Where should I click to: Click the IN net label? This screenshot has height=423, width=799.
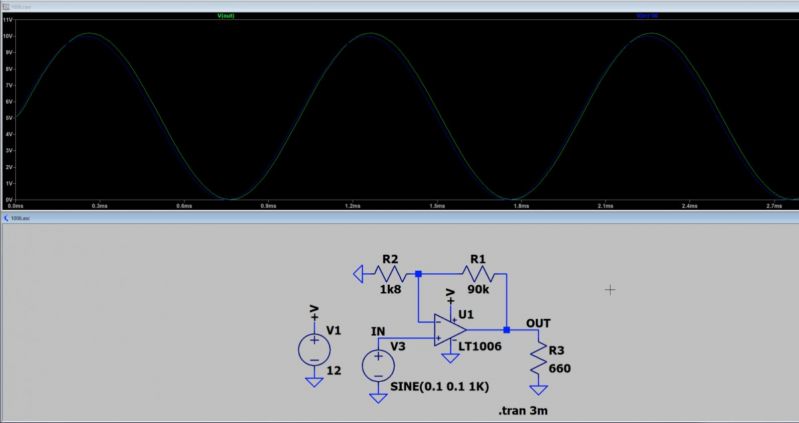[x=378, y=331]
